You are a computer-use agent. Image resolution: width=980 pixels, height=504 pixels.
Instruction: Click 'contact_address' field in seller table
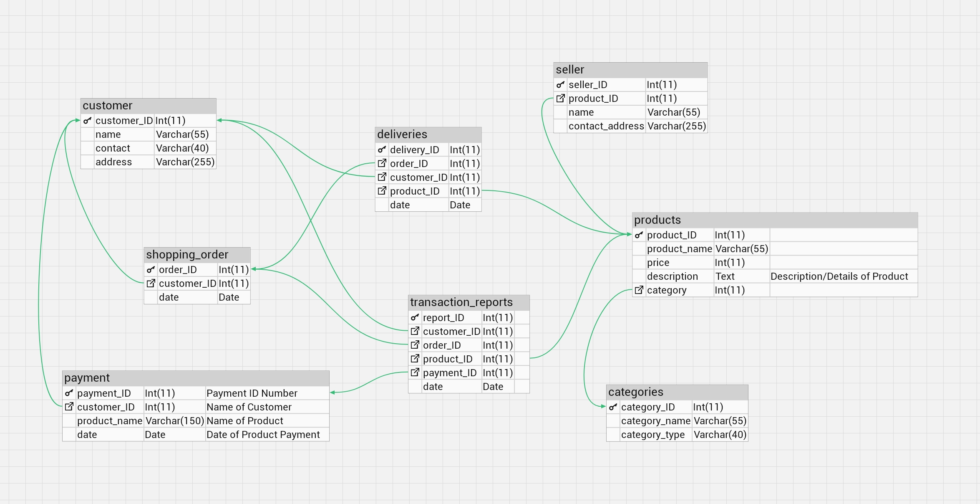coord(606,126)
